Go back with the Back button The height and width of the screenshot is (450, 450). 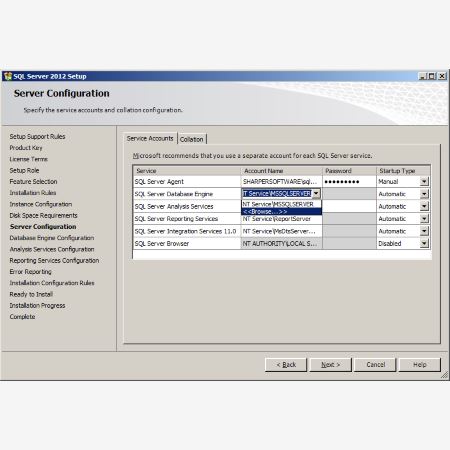pos(286,365)
